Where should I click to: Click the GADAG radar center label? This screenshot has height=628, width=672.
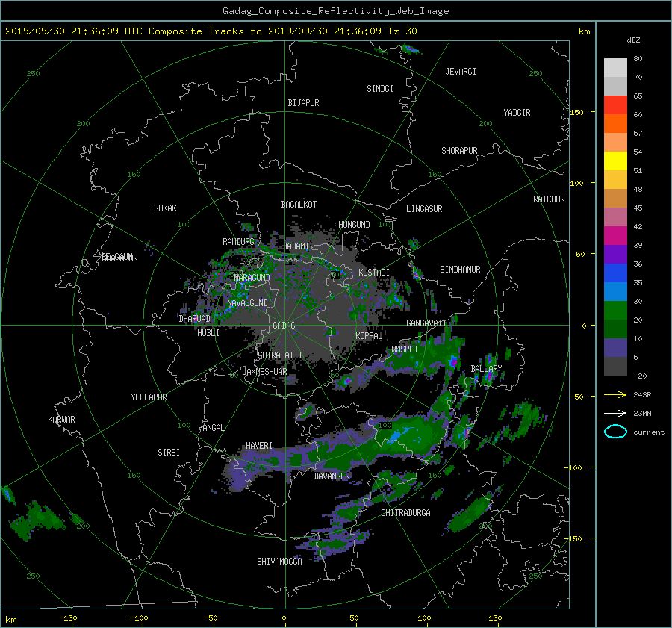tap(284, 326)
